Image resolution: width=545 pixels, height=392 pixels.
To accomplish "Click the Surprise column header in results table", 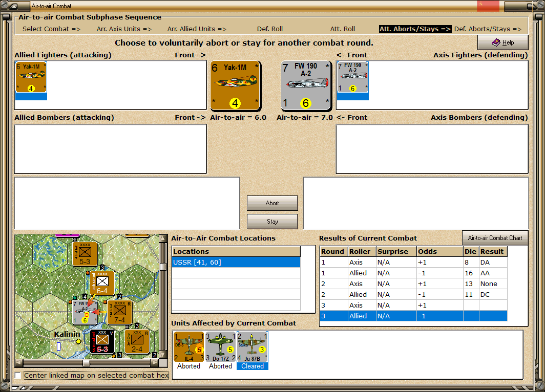I will (x=396, y=251).
